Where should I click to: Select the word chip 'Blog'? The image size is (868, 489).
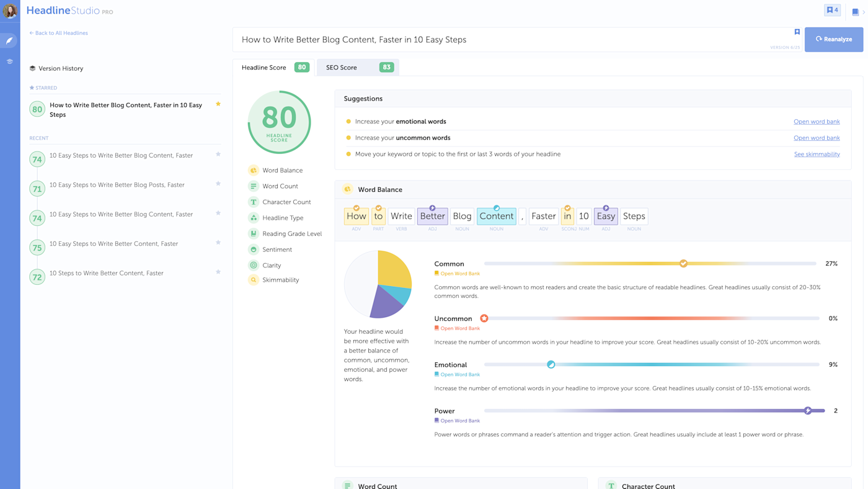click(x=462, y=216)
